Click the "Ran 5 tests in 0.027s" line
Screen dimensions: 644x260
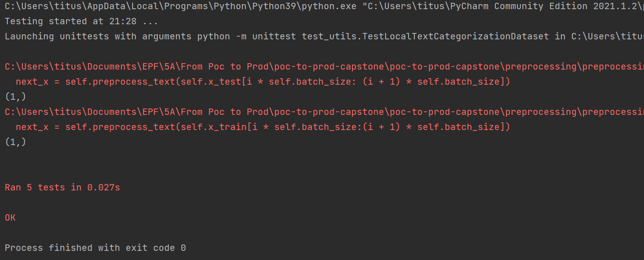62,188
